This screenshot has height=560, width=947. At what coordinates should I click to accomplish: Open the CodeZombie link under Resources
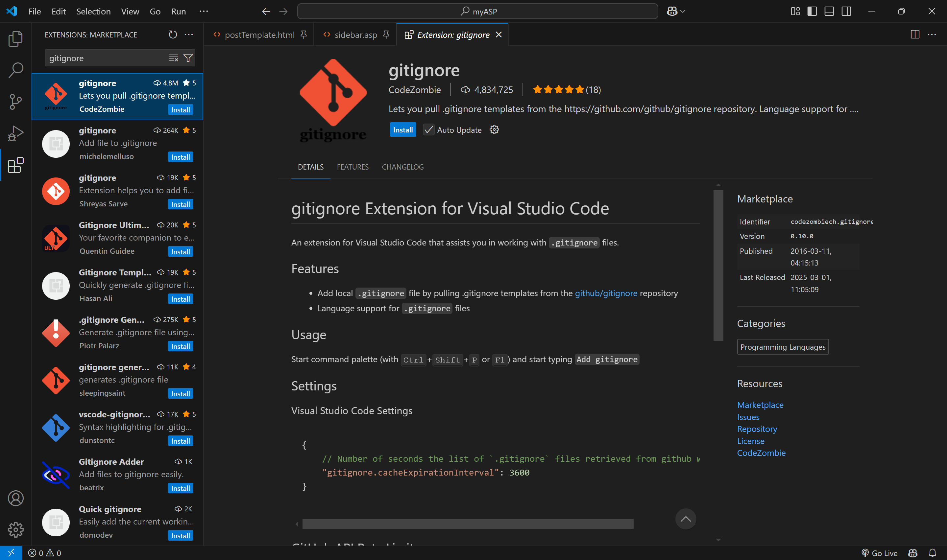click(761, 453)
